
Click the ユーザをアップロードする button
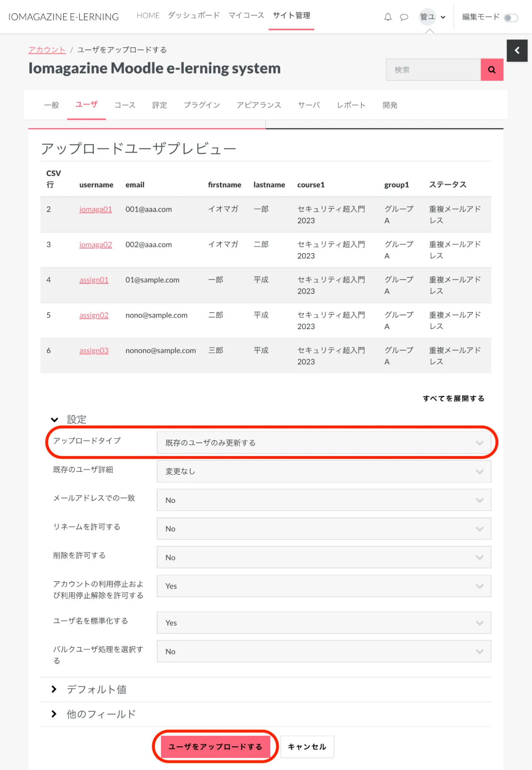(215, 747)
